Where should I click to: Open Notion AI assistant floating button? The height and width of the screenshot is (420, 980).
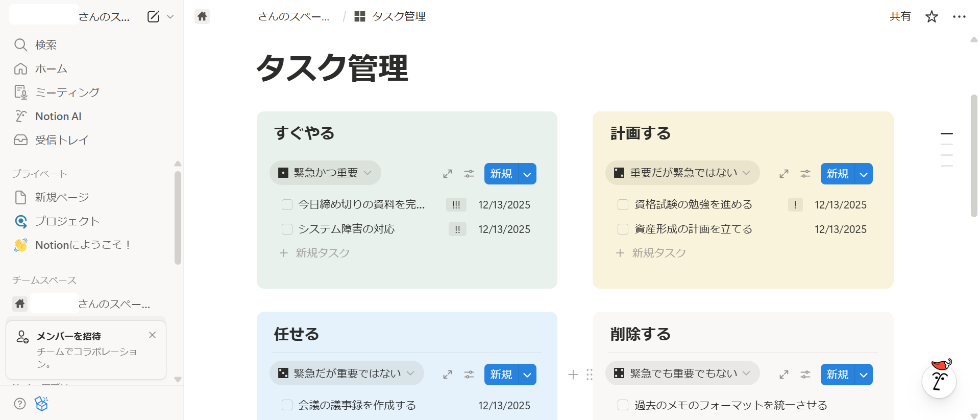[939, 380]
